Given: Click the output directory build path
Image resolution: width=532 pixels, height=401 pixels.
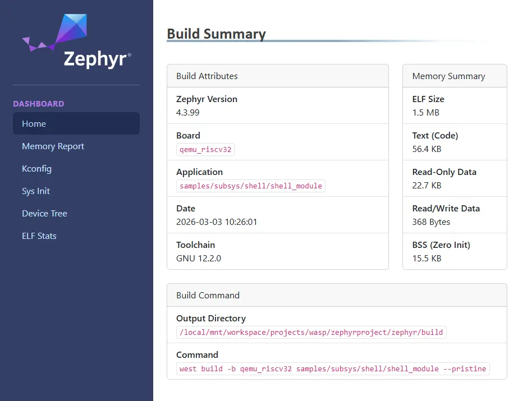Looking at the screenshot, I should tap(311, 332).
